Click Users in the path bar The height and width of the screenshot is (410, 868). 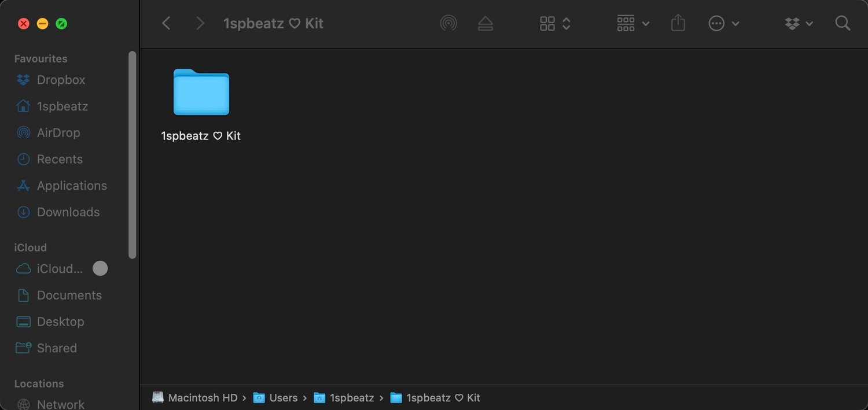[x=275, y=398]
